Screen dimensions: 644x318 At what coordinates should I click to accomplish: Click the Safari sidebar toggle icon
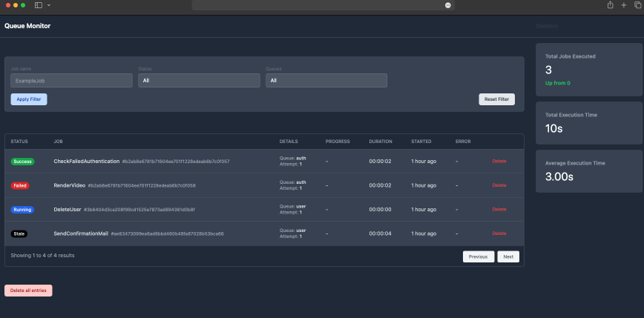tap(39, 5)
